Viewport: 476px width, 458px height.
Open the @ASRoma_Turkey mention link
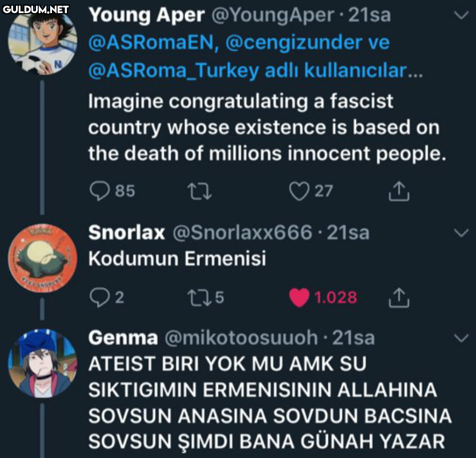point(173,71)
